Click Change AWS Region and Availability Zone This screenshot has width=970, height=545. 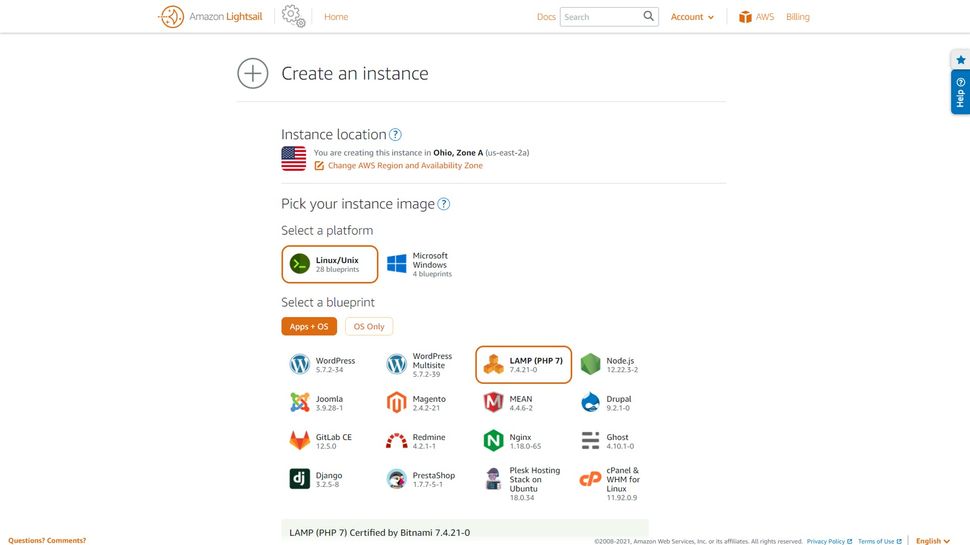coord(405,165)
